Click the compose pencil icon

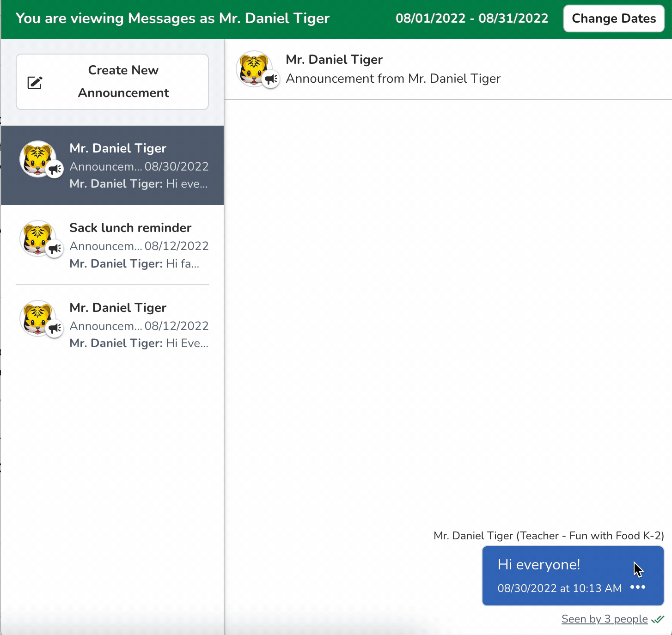click(35, 83)
